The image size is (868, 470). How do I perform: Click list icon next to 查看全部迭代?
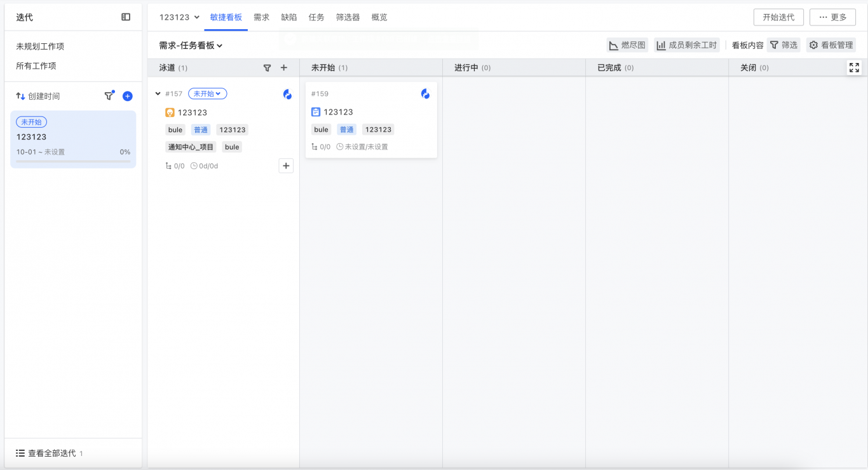(x=20, y=453)
